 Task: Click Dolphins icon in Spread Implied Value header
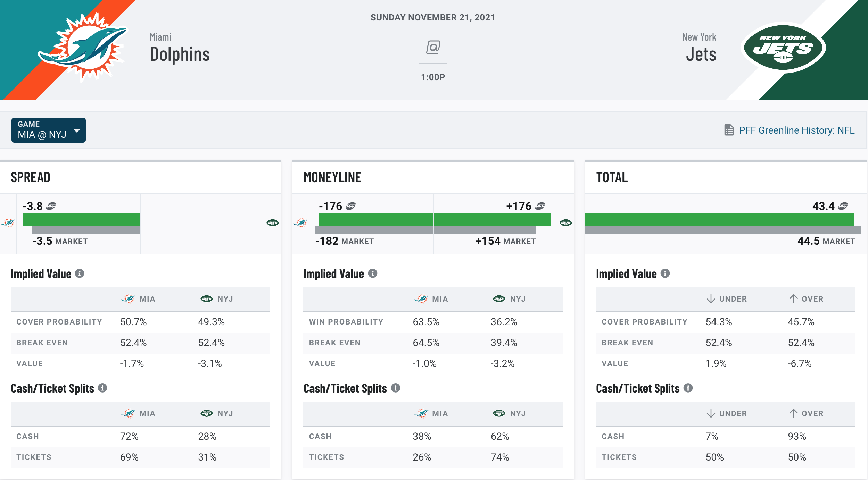coord(128,298)
